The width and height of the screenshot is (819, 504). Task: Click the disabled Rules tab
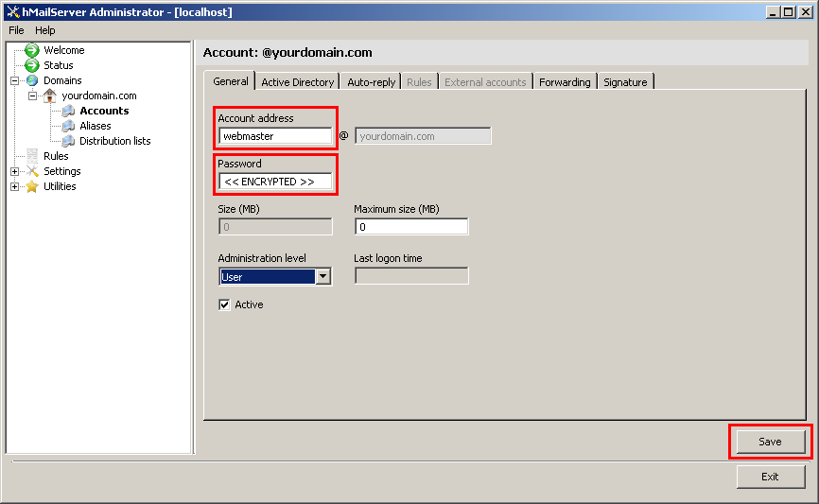click(x=419, y=82)
